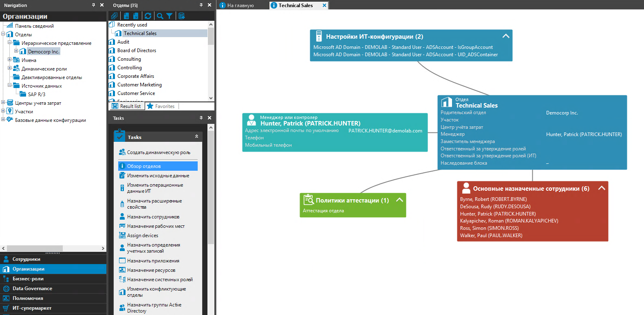Click the database export icon
Viewport: 644px width, 315px height.
pyautogui.click(x=182, y=16)
